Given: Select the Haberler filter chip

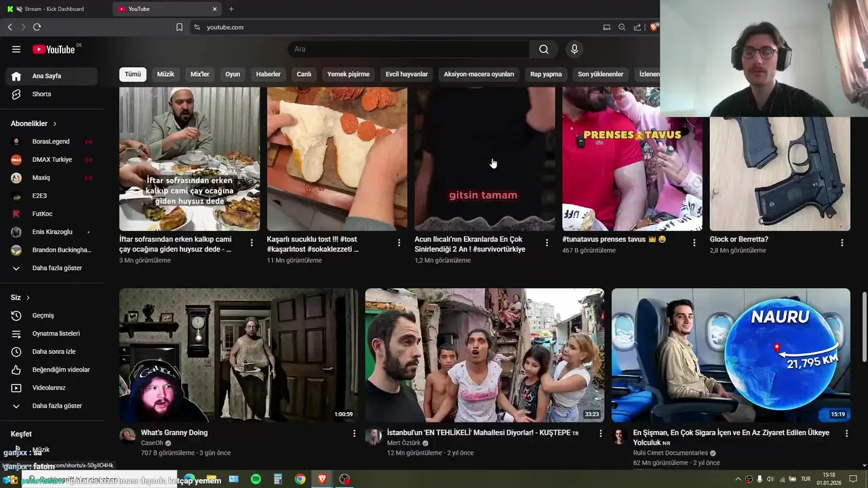Looking at the screenshot, I should coord(269,74).
